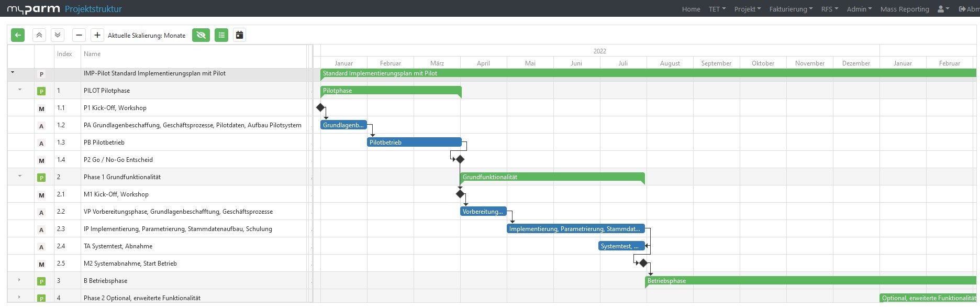Click the M1 Kick-Off milestone diamond
Image resolution: width=980 pixels, height=307 pixels.
click(460, 194)
